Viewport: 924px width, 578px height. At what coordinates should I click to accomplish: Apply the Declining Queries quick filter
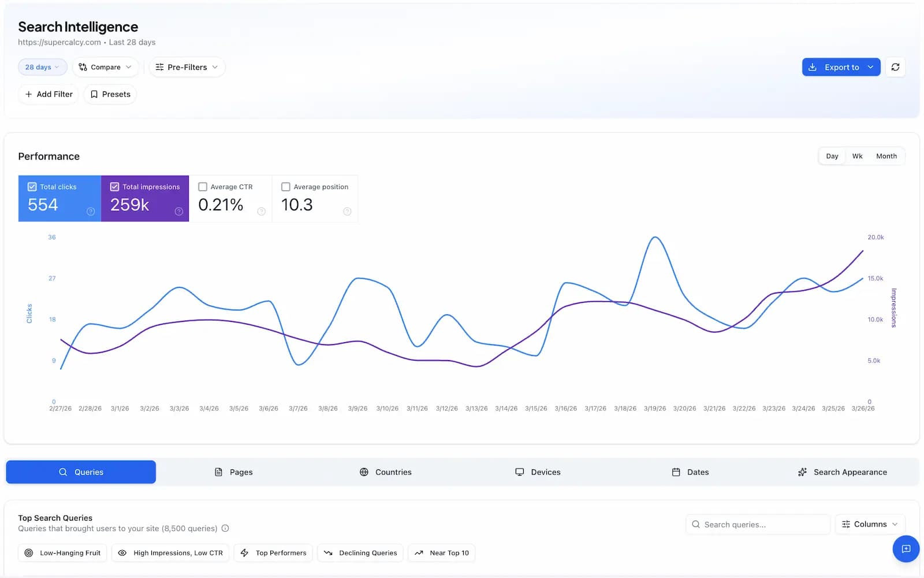click(360, 553)
